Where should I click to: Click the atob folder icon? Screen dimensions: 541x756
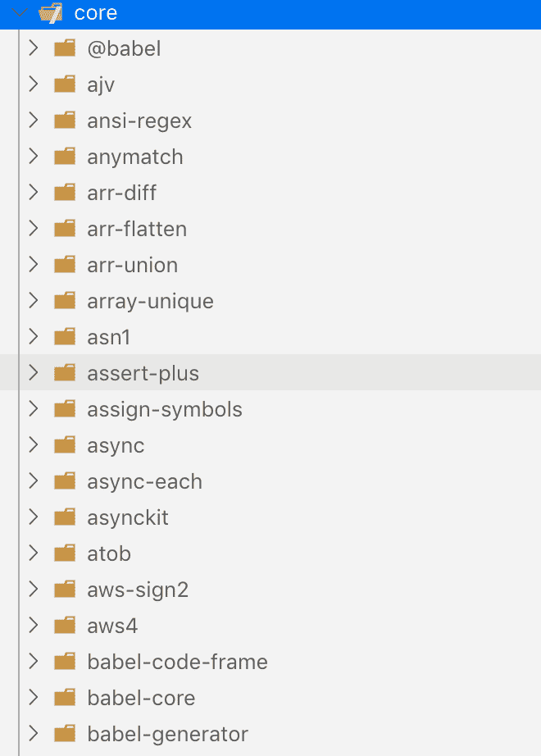(x=65, y=554)
